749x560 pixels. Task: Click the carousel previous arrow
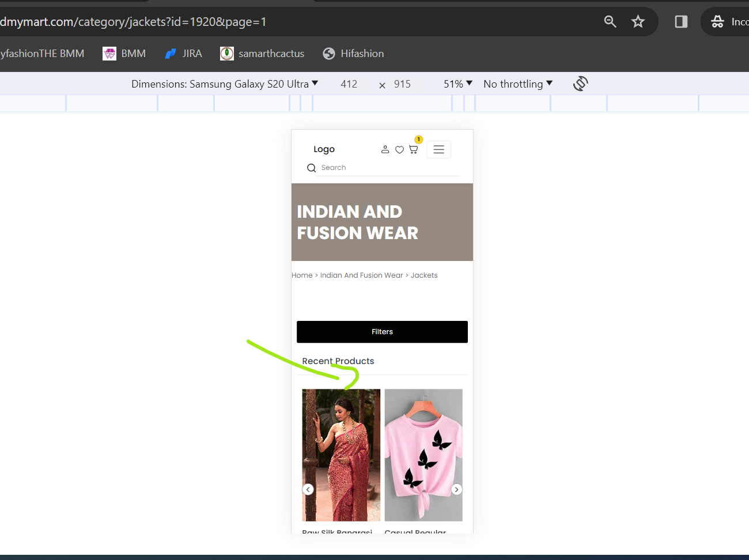[x=308, y=489]
